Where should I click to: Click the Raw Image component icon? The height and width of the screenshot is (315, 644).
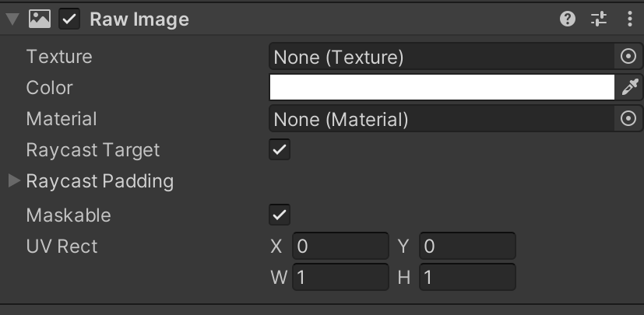click(x=39, y=19)
